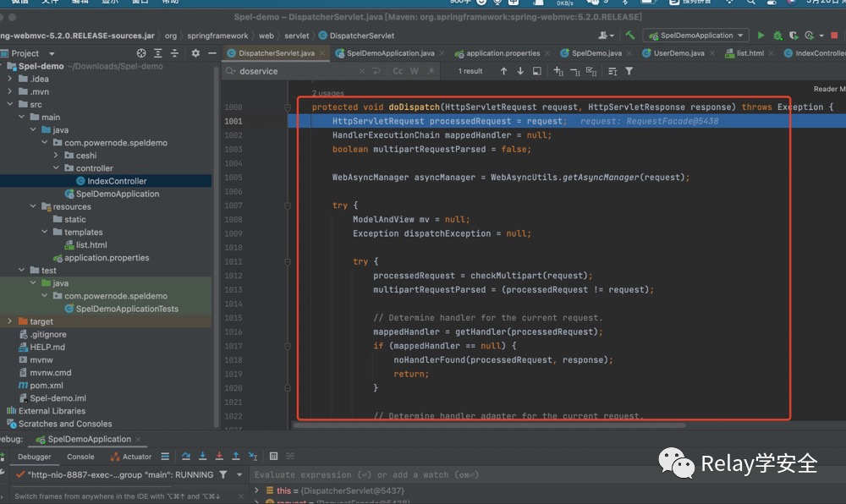Image resolution: width=846 pixels, height=504 pixels.
Task: Open the thread selector dropdown arrow
Action: tap(239, 475)
